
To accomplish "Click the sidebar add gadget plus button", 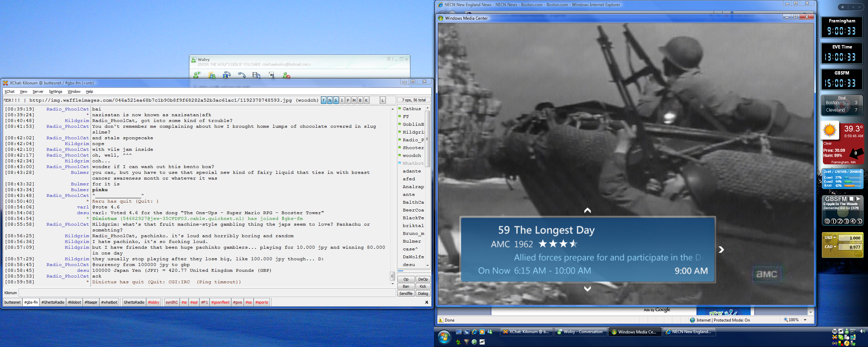I will click(843, 7).
